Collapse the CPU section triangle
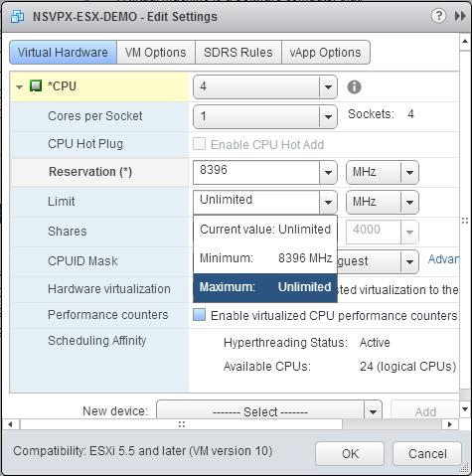Image resolution: width=472 pixels, height=476 pixels. click(x=19, y=87)
